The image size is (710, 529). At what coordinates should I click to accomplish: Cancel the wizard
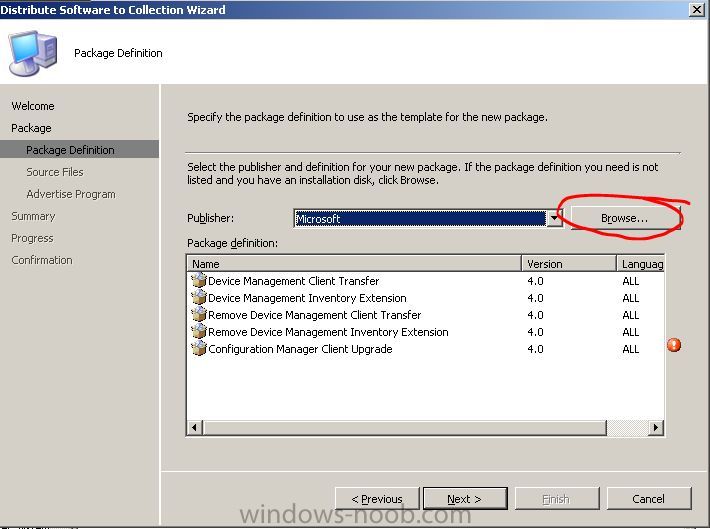648,499
